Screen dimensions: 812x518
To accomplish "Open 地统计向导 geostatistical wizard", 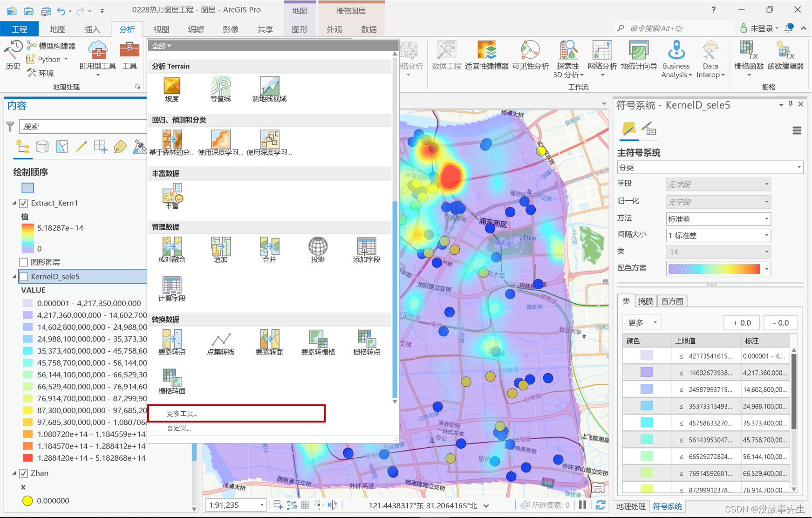I will pos(639,55).
